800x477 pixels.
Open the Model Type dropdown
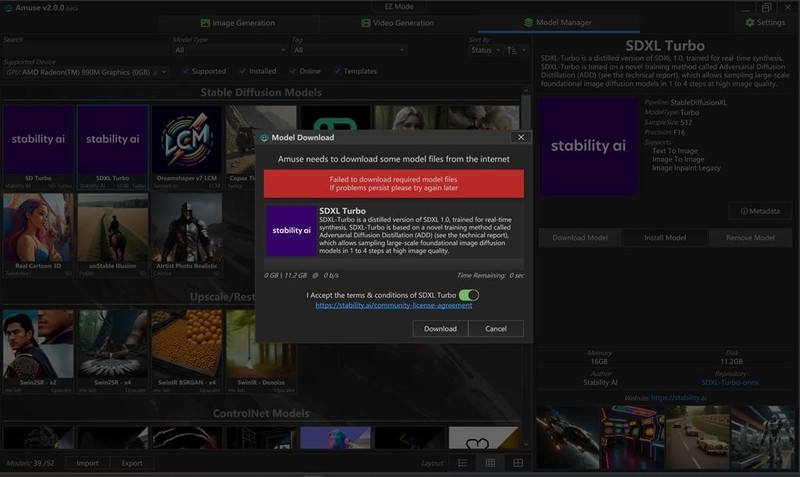click(229, 50)
